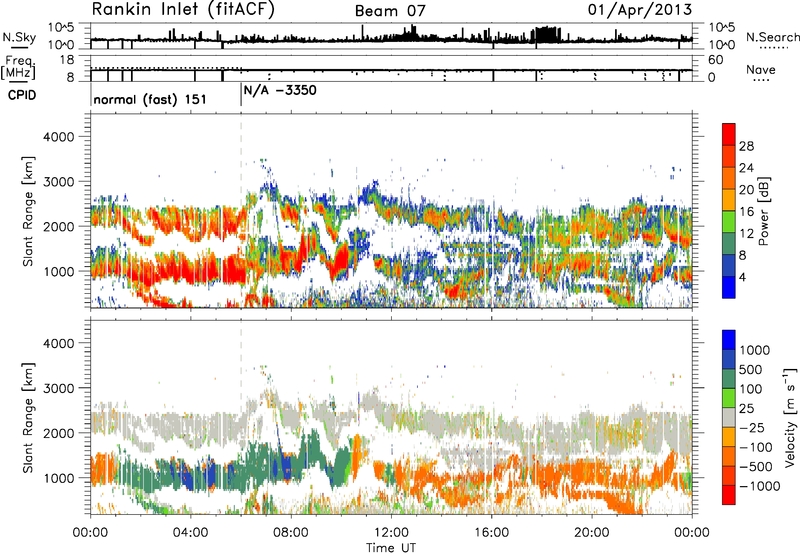The width and height of the screenshot is (800, 554).
Task: Click the 'Velocity [m s-1]' color bar label
Action: point(790,417)
